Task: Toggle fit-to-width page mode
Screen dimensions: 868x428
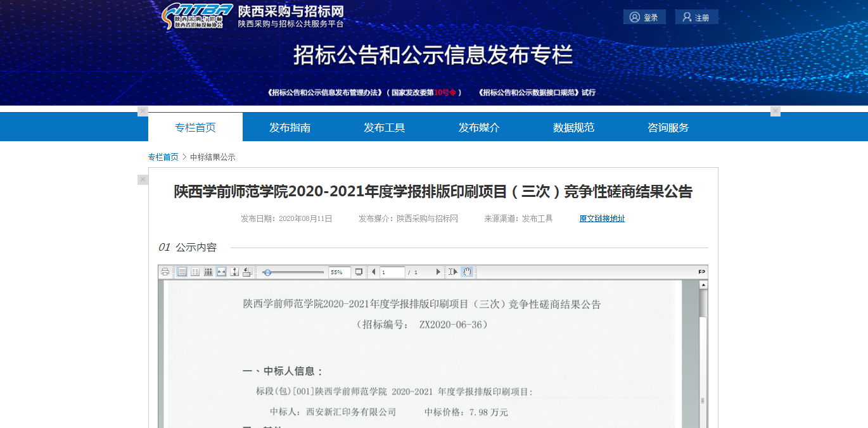Action: click(x=221, y=272)
